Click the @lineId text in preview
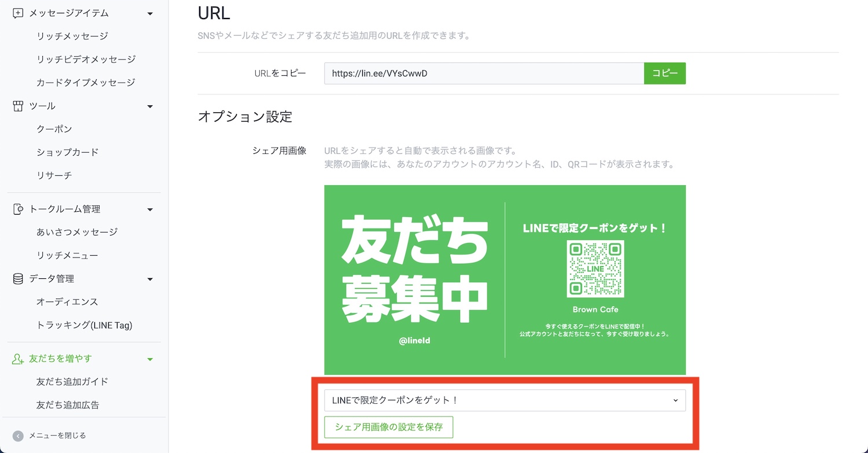Screen dimensions: 868x453 [415, 341]
